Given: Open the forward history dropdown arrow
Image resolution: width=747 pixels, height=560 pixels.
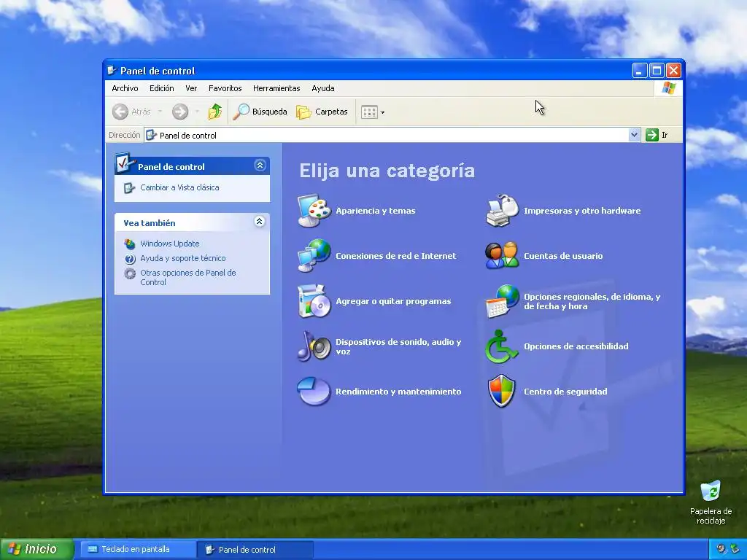Looking at the screenshot, I should (x=197, y=112).
